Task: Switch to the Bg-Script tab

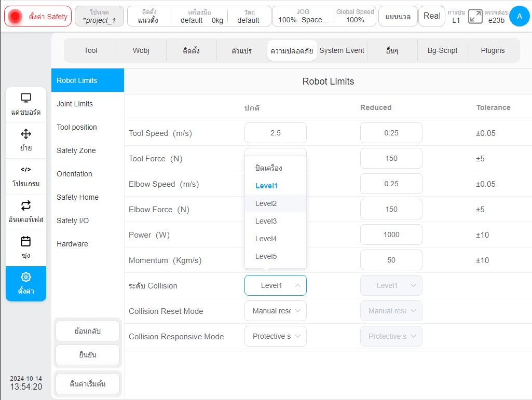Action: click(x=442, y=50)
